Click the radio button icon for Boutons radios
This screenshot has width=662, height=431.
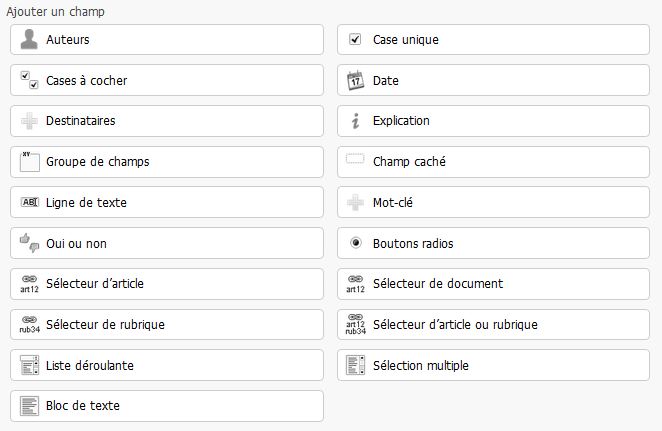tap(355, 243)
